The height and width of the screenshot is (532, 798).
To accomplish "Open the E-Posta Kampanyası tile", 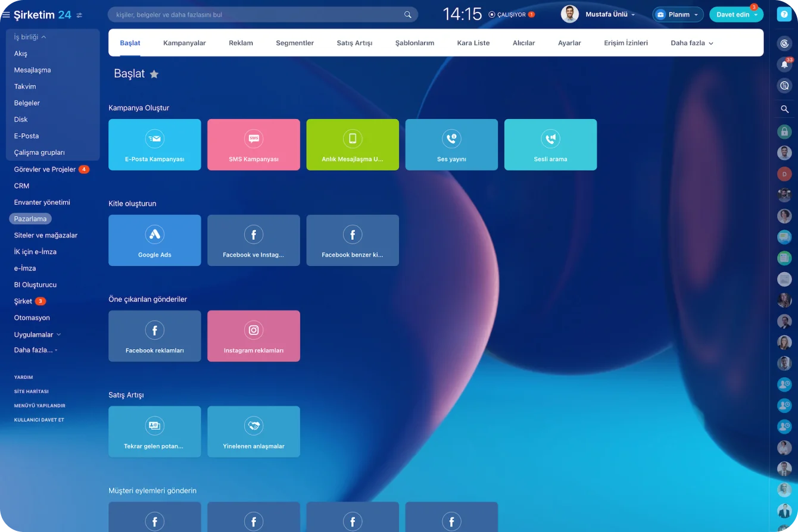I will 154,145.
